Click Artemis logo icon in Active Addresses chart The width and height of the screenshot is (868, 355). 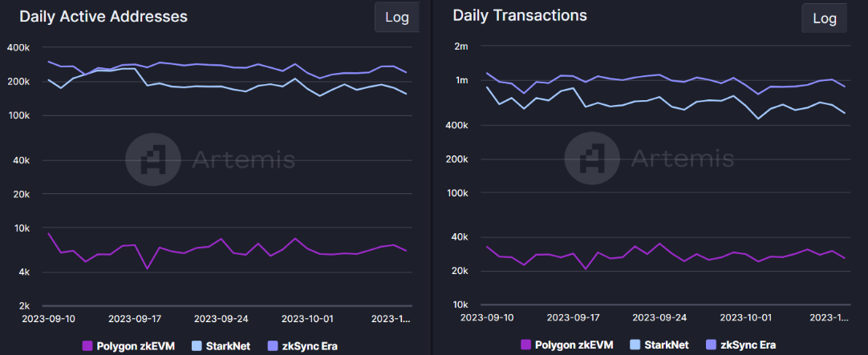click(154, 160)
